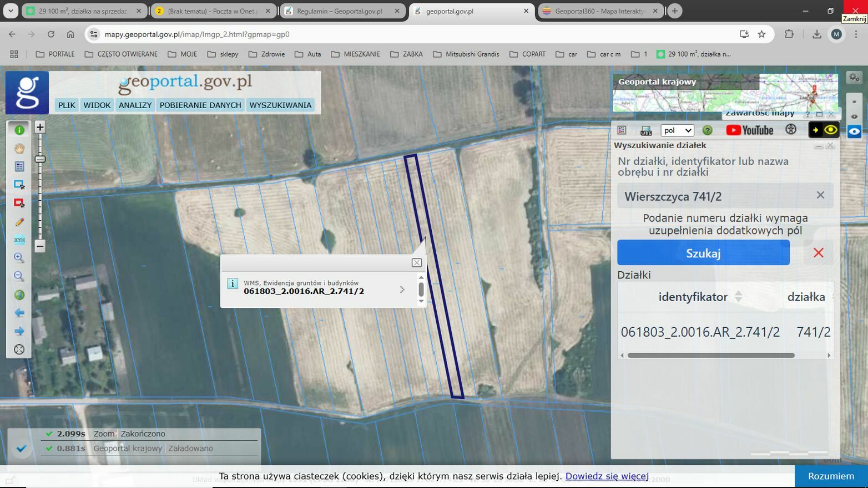
Task: Reload the page
Action: tap(51, 34)
